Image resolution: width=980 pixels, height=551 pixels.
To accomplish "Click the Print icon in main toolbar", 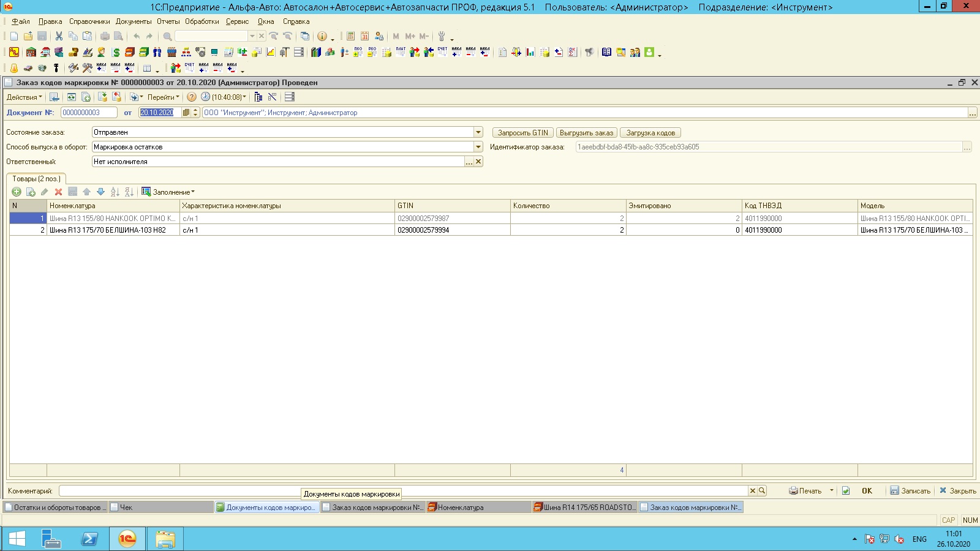I will click(x=105, y=36).
